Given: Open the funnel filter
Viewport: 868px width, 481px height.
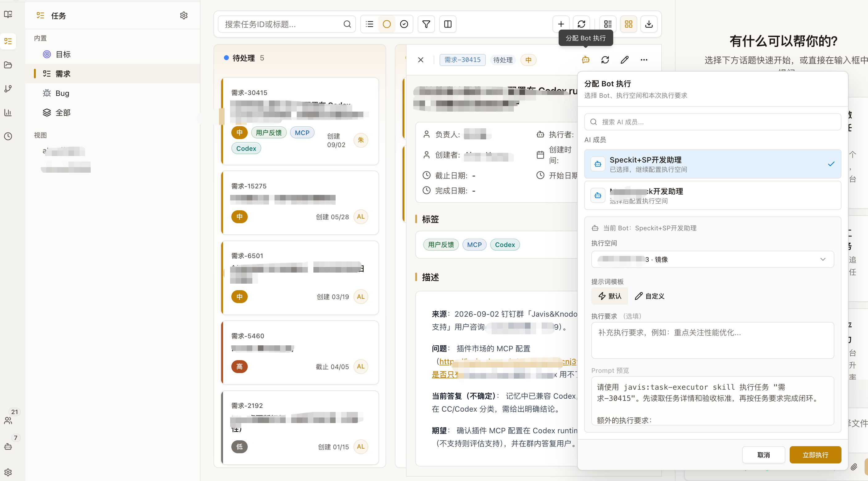Looking at the screenshot, I should 426,24.
